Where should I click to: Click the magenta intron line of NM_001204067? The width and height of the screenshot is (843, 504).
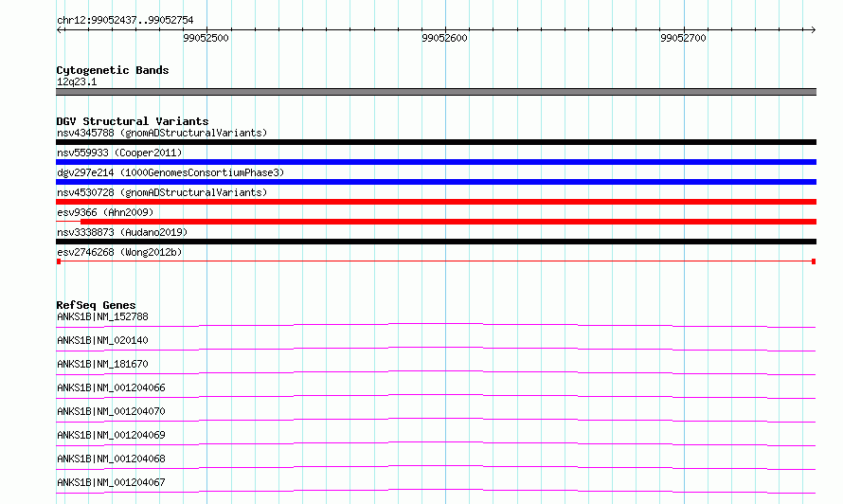coord(436,490)
